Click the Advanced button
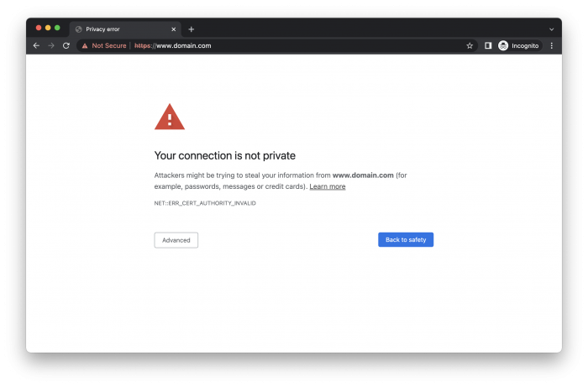 click(176, 240)
